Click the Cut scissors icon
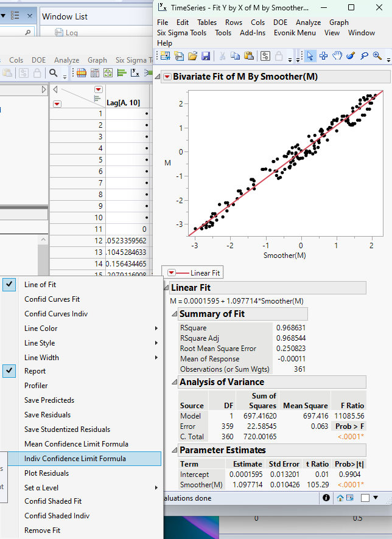 pyautogui.click(x=222, y=56)
